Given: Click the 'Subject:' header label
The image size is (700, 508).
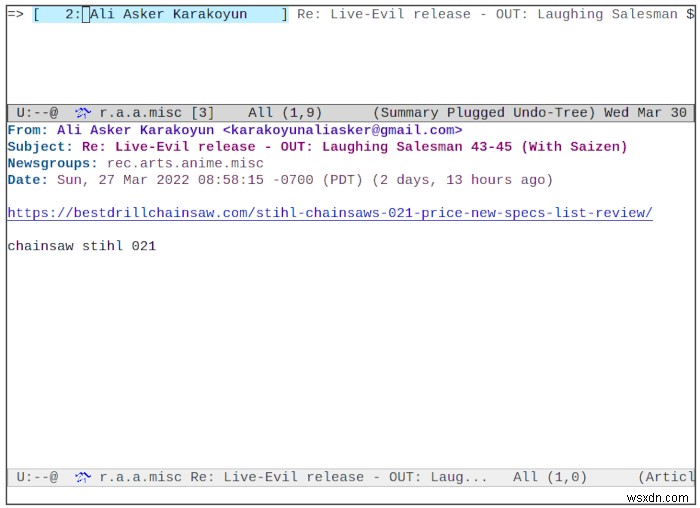Looking at the screenshot, I should pyautogui.click(x=40, y=147).
